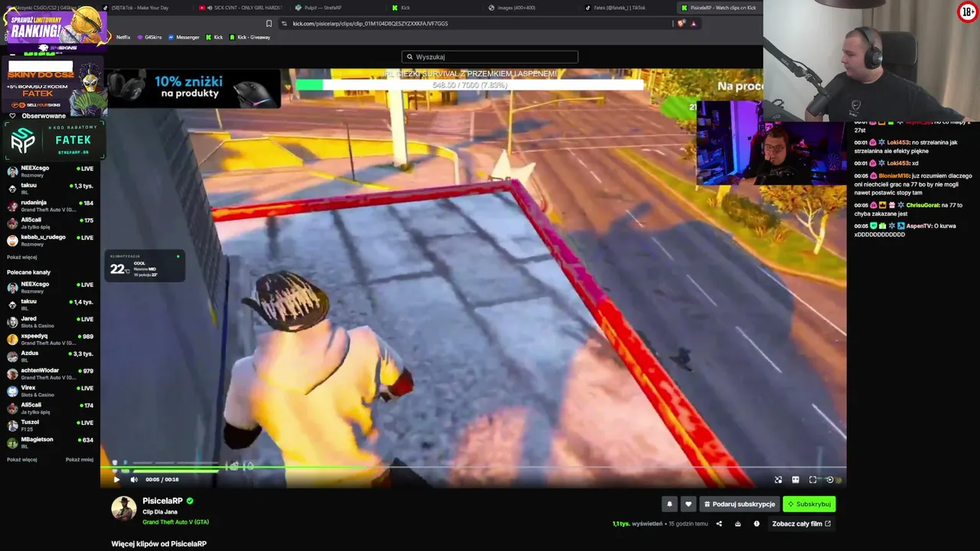
Task: Open Virex Slots & Casino channel
Action: coord(51,390)
